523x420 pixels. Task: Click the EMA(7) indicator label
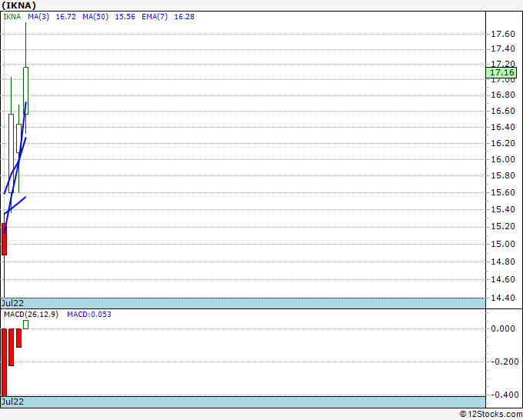155,17
